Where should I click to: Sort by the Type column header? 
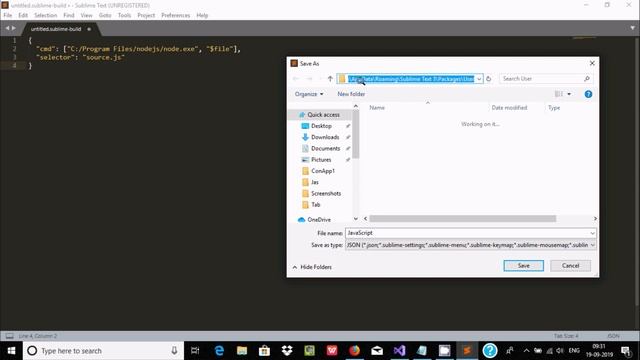point(554,108)
